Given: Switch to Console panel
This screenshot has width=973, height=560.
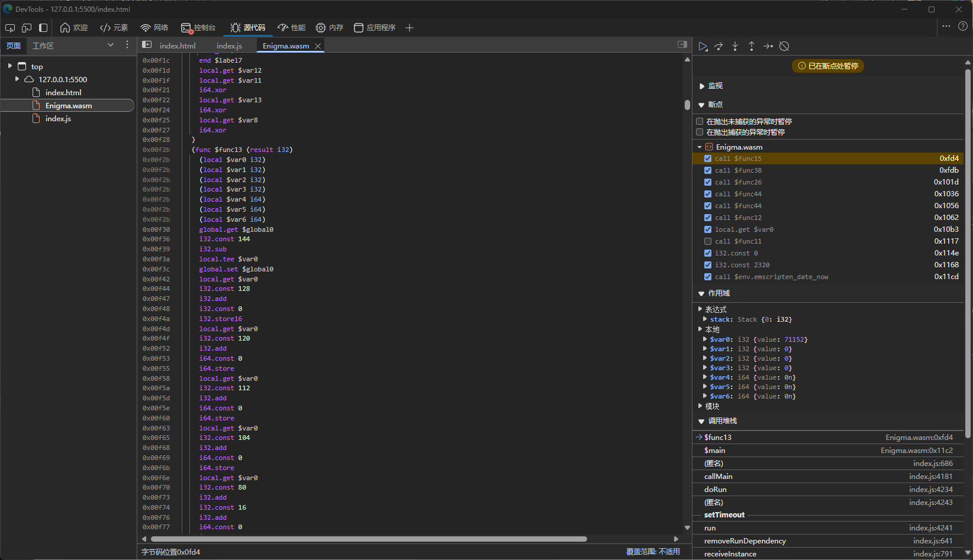Looking at the screenshot, I should tap(198, 28).
